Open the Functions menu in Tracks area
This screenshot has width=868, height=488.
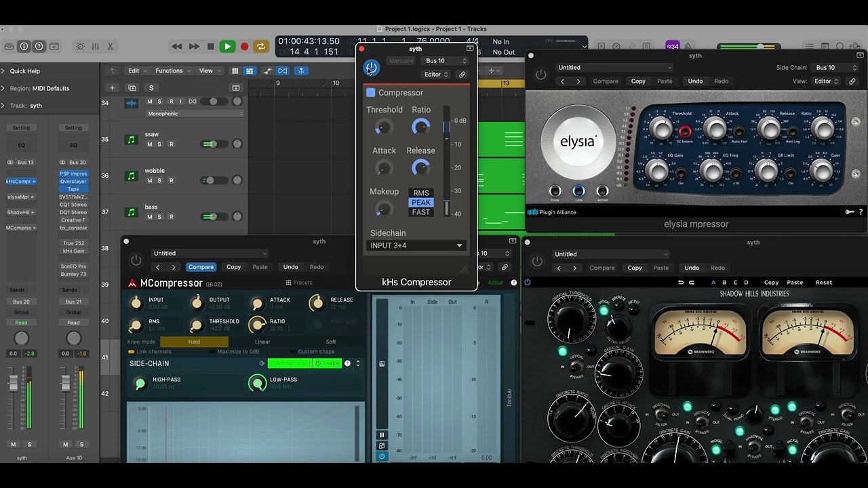172,70
